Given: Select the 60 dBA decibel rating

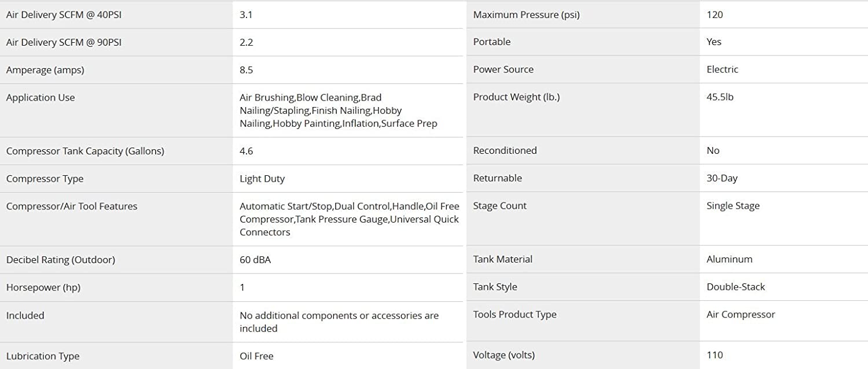Looking at the screenshot, I should pyautogui.click(x=255, y=260).
